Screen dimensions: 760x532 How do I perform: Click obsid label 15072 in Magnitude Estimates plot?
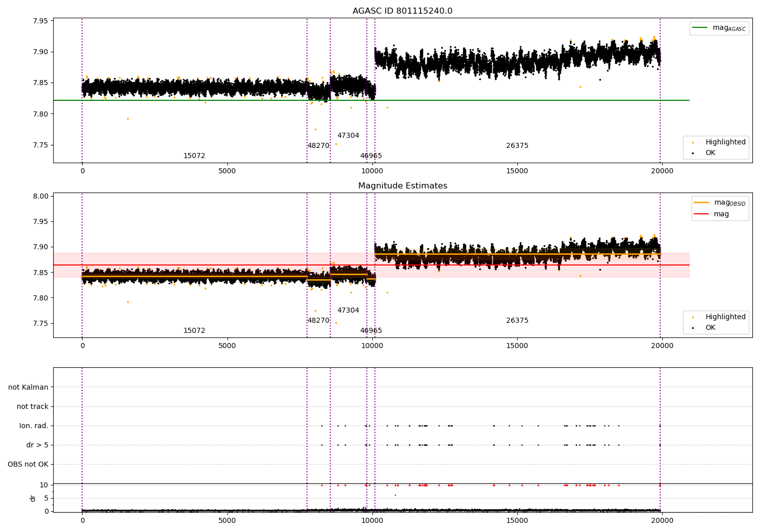[194, 331]
